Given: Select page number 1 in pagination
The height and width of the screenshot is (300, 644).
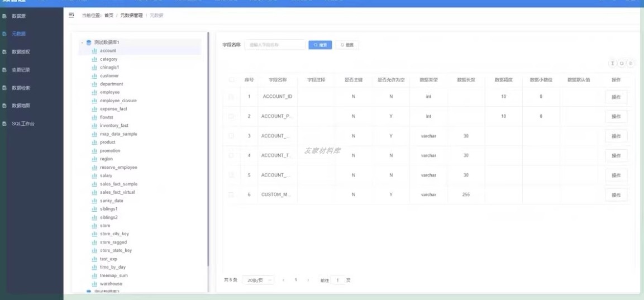Looking at the screenshot, I should point(295,280).
